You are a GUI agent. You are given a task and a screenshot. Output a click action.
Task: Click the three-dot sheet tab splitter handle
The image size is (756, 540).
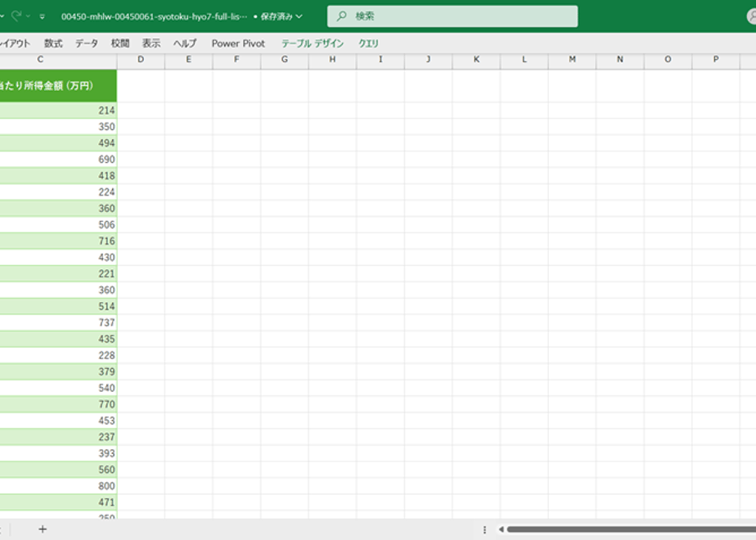(484, 530)
